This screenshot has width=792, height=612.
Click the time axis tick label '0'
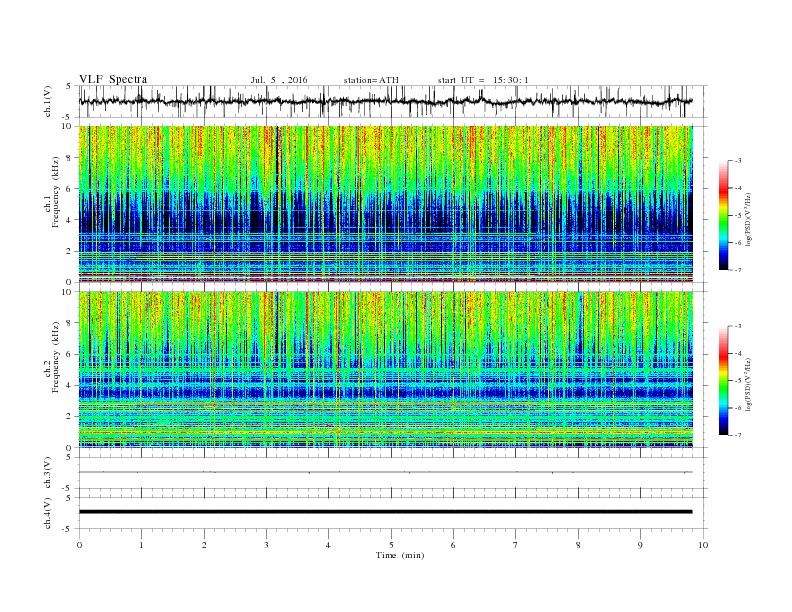click(x=79, y=545)
